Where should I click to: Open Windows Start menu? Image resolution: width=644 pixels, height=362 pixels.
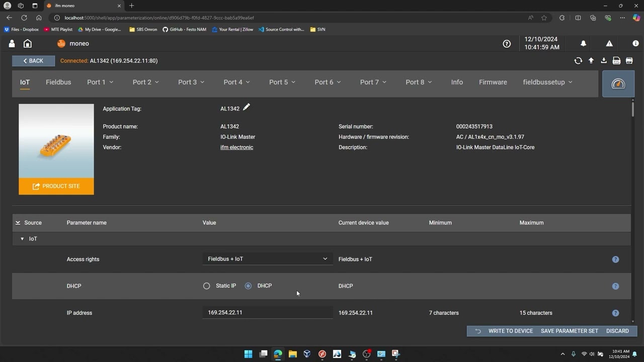pyautogui.click(x=248, y=354)
